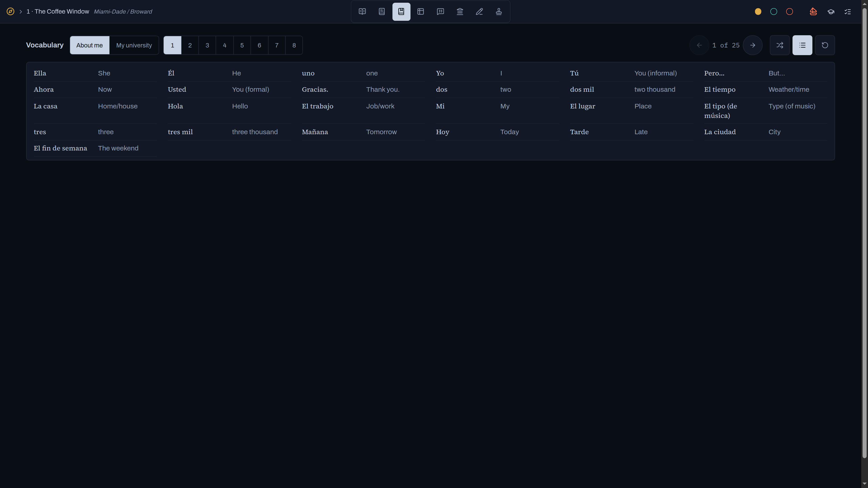Select vocabulary set 2
The width and height of the screenshot is (868, 488).
point(190,45)
